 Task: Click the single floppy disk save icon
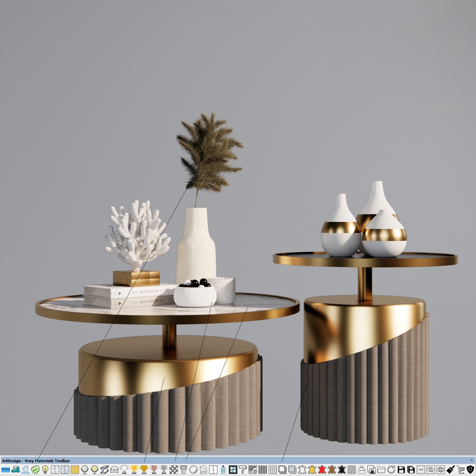(x=401, y=470)
